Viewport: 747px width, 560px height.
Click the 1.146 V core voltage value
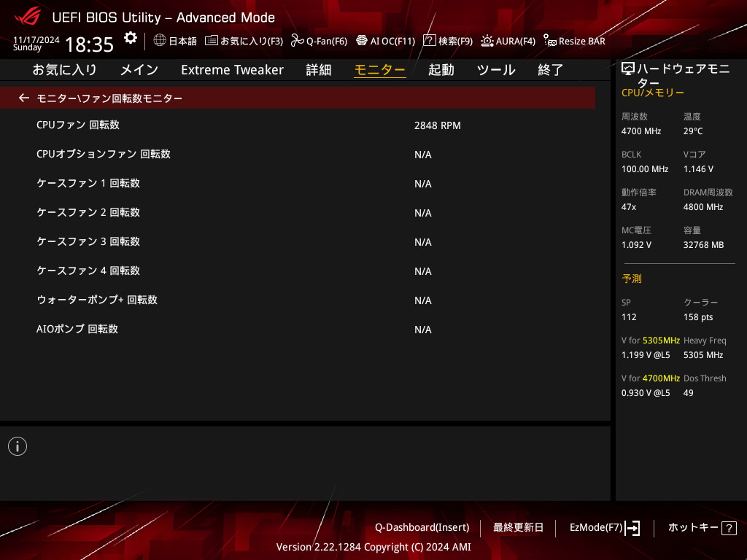(698, 169)
